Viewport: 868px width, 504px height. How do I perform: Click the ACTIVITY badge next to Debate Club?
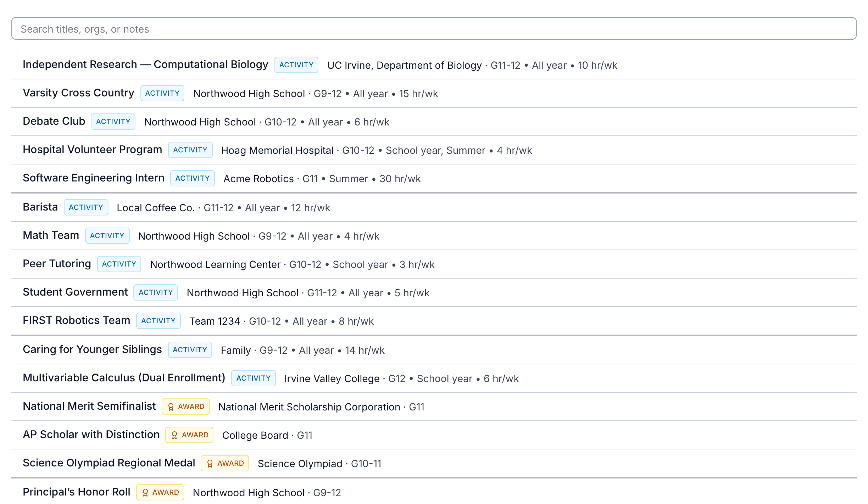point(113,122)
